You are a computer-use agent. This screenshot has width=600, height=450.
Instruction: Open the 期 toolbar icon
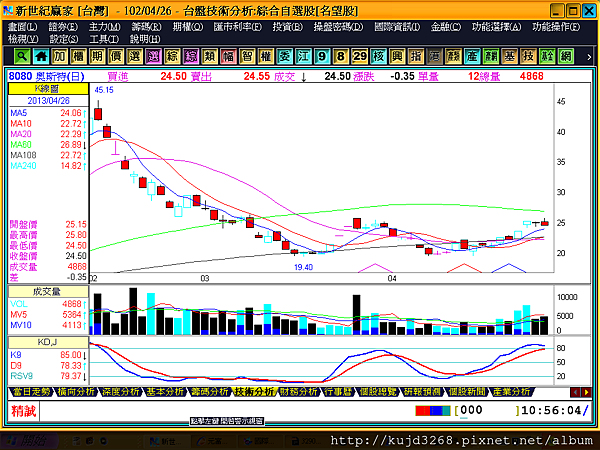97,57
